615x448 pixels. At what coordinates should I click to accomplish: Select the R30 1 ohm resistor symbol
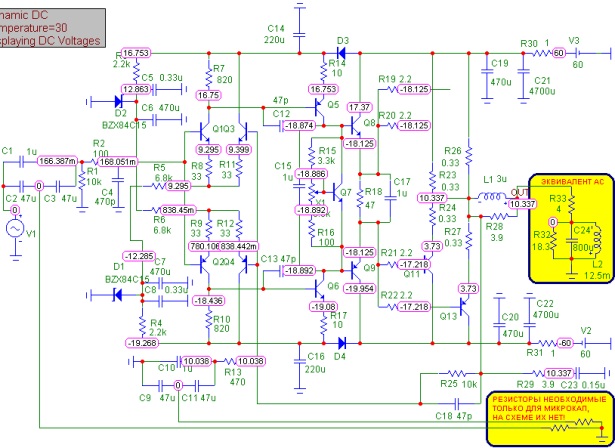pyautogui.click(x=541, y=53)
